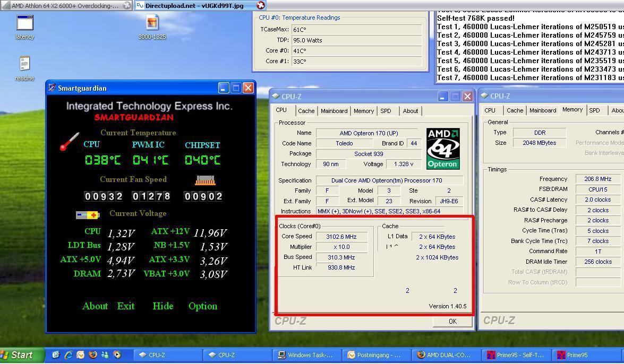The width and height of the screenshot is (624, 364).
Task: Open Posteingang taskbar button
Action: tap(377, 355)
